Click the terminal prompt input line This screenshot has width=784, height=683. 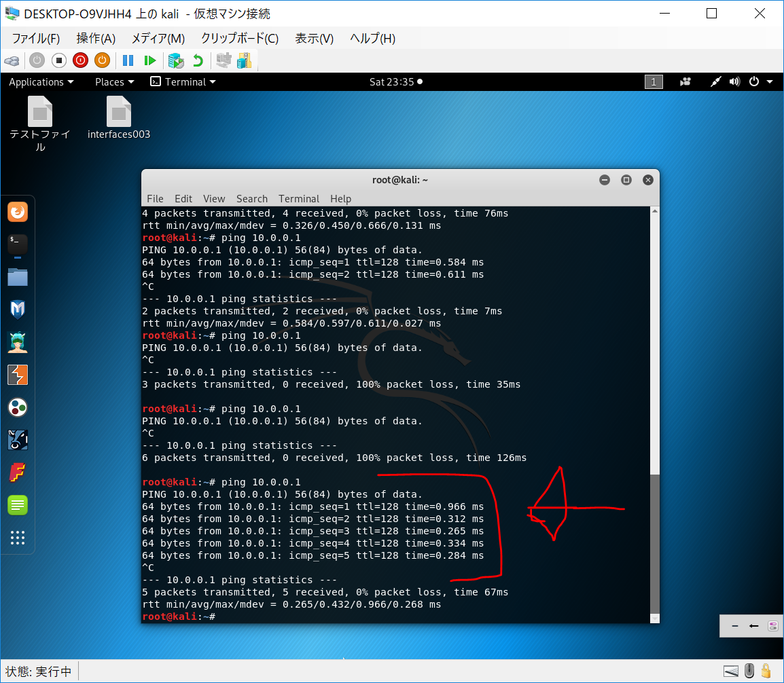340,616
